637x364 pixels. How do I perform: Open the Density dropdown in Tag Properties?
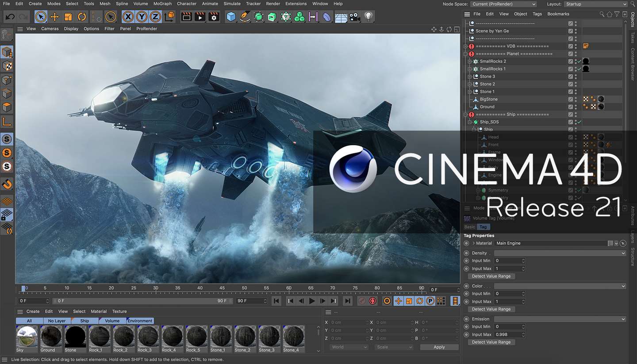[x=560, y=253]
